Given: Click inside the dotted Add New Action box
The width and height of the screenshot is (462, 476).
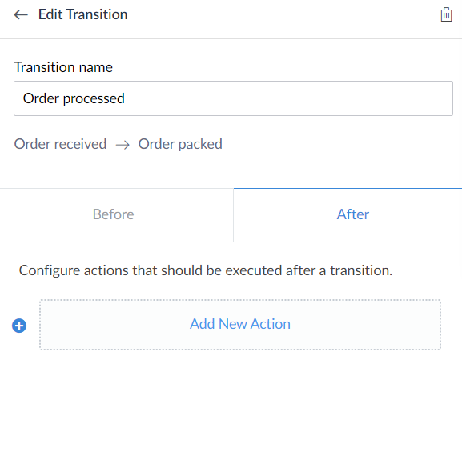Looking at the screenshot, I should (x=240, y=325).
